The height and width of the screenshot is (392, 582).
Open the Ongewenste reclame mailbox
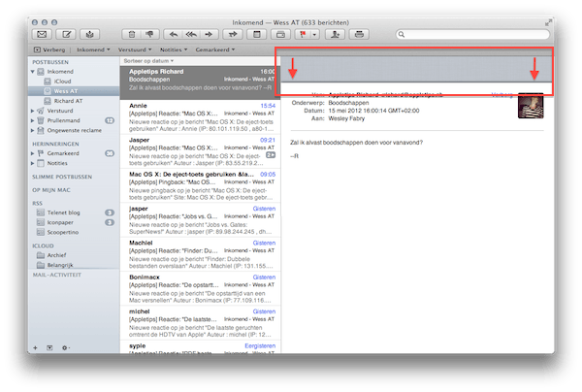point(74,130)
